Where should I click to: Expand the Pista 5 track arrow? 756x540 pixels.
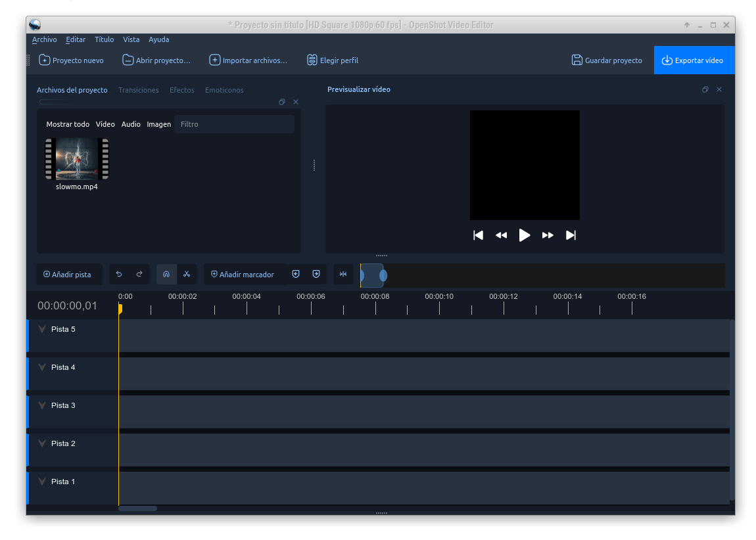(x=42, y=329)
